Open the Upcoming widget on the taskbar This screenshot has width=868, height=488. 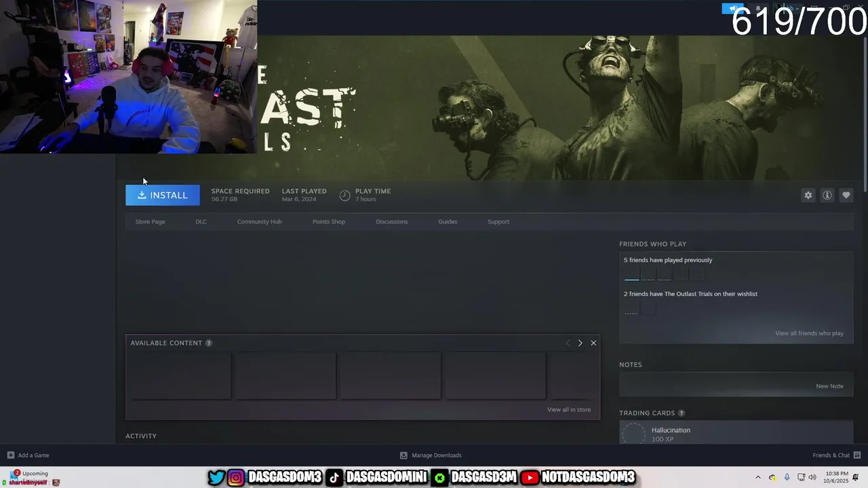point(30,477)
